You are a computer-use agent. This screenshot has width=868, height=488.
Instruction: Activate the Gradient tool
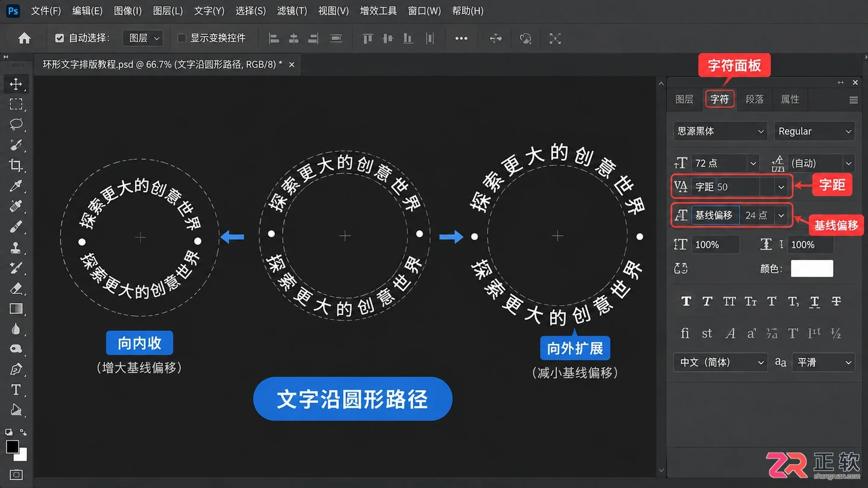tap(16, 308)
